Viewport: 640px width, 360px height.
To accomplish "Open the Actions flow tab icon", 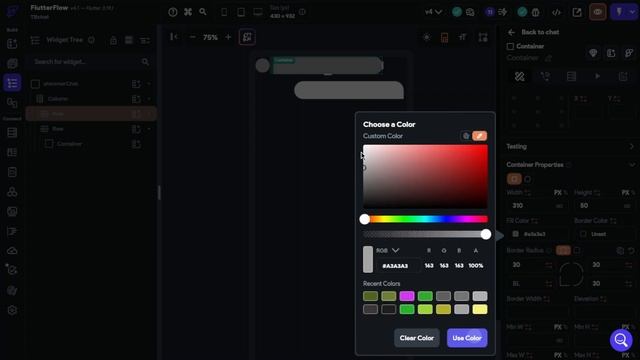I will point(545,76).
